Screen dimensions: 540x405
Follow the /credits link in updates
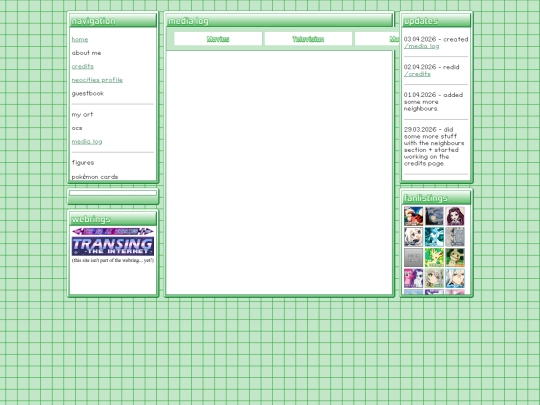417,74
